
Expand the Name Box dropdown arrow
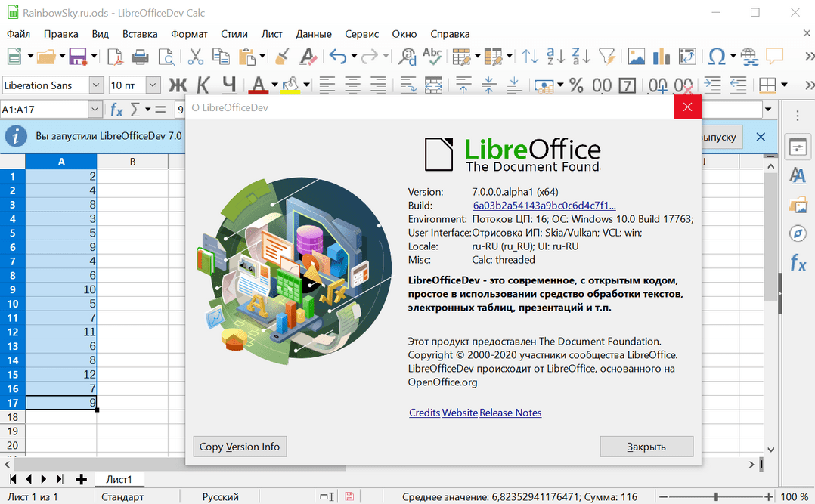tap(95, 110)
